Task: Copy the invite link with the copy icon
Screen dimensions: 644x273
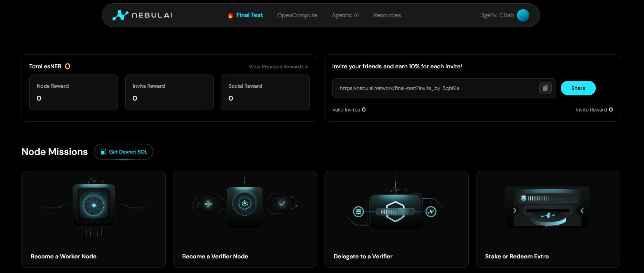Action: pyautogui.click(x=545, y=88)
